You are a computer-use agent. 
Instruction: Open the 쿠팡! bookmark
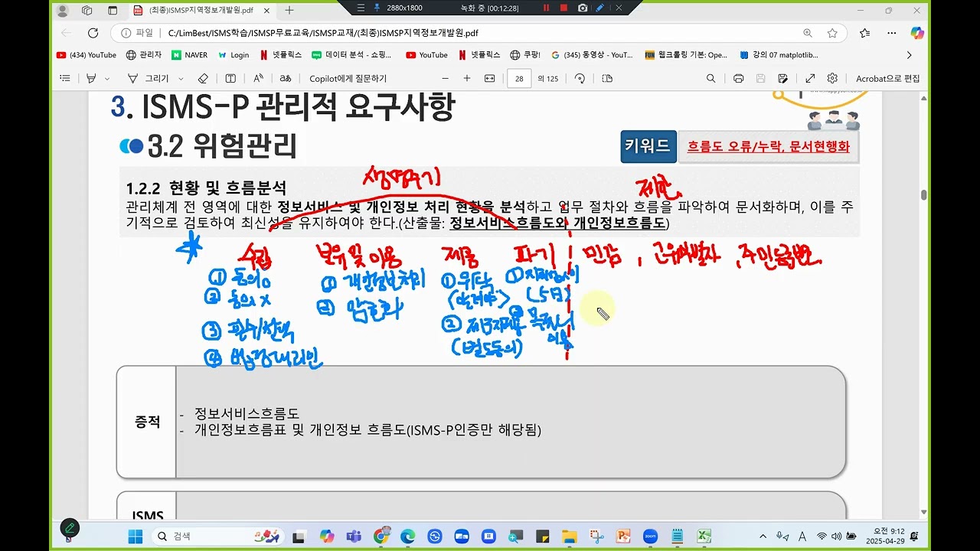click(526, 55)
